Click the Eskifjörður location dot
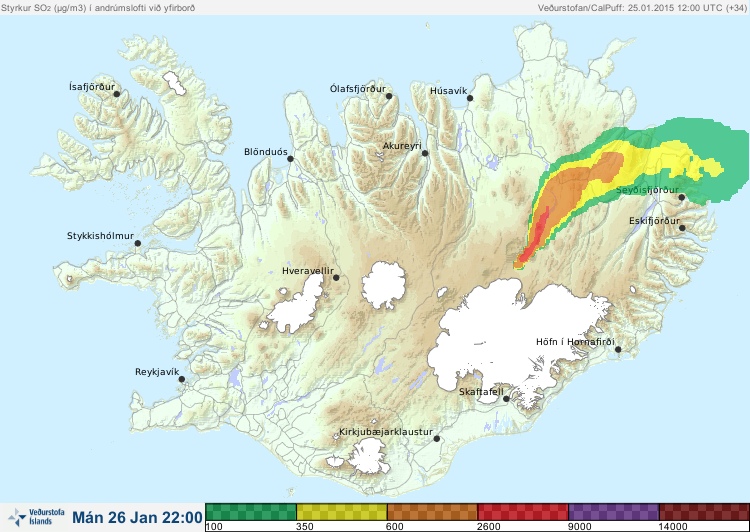The image size is (750, 532). (682, 228)
